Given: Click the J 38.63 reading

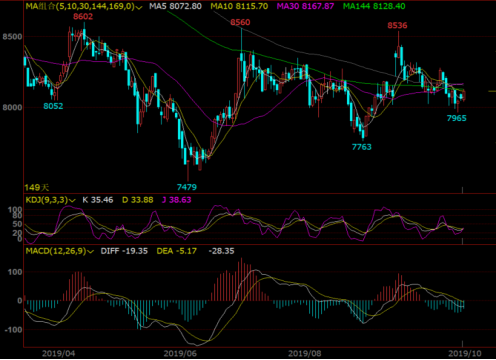Looking at the screenshot, I should pos(177,200).
